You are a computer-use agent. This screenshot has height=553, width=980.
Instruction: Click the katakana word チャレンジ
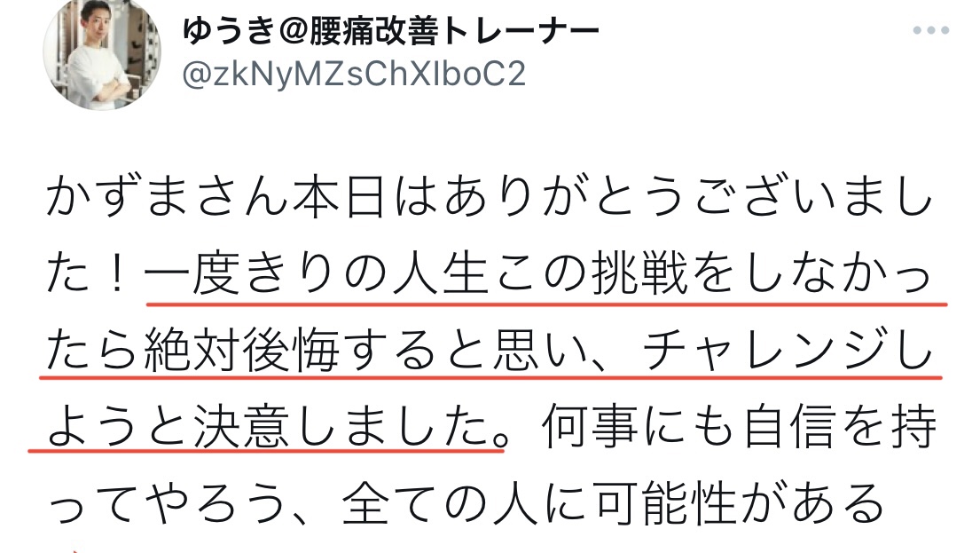765,352
